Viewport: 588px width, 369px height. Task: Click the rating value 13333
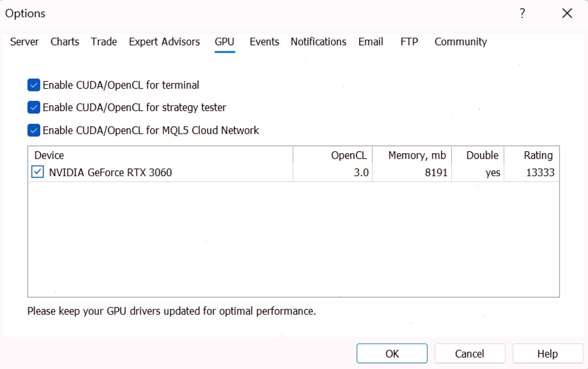(540, 173)
